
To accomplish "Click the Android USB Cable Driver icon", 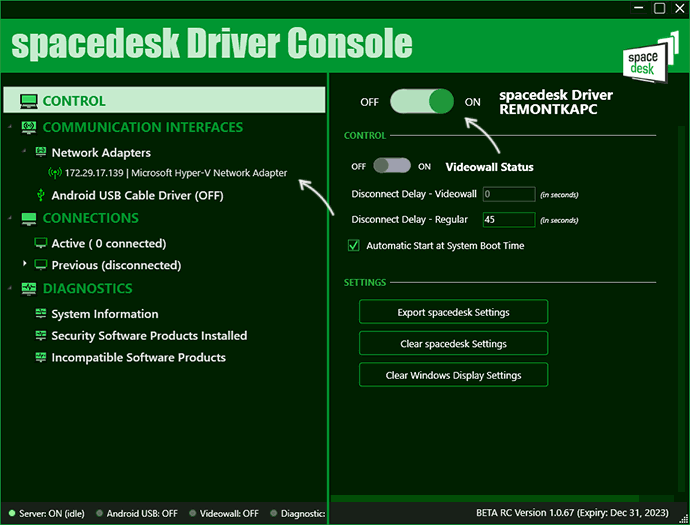I will pyautogui.click(x=40, y=195).
